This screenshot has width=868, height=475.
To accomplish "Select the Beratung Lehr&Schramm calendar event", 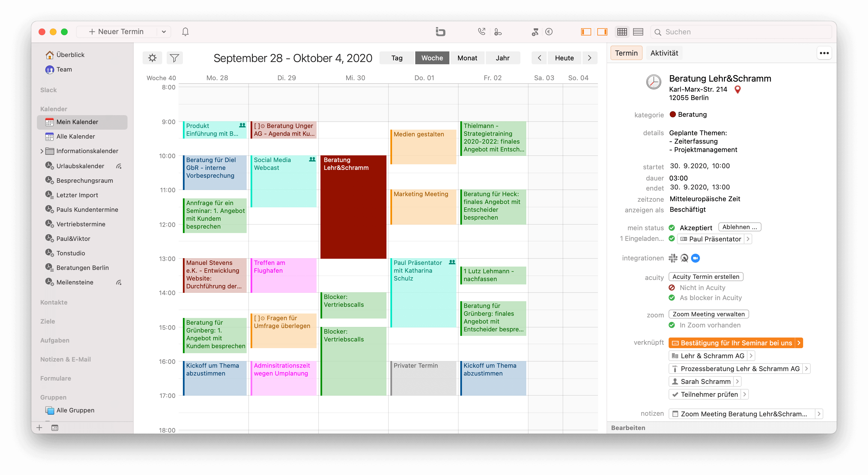I will coord(353,207).
